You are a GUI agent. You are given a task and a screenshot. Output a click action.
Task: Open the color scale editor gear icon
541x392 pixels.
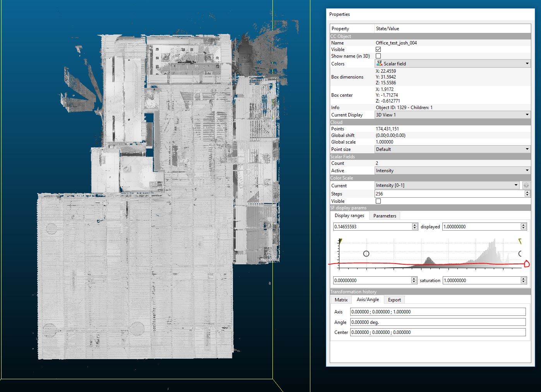[x=526, y=185]
